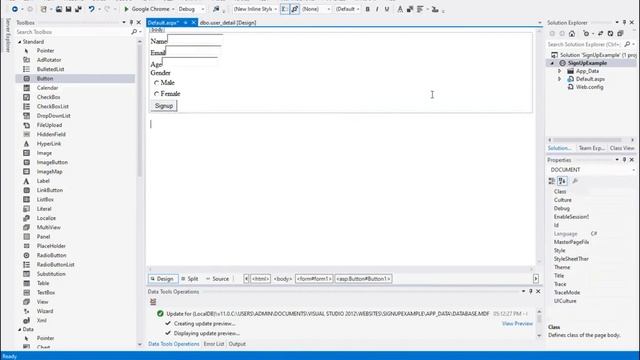Pin the Toolbox panel
This screenshot has width=640, height=360.
click(x=131, y=22)
